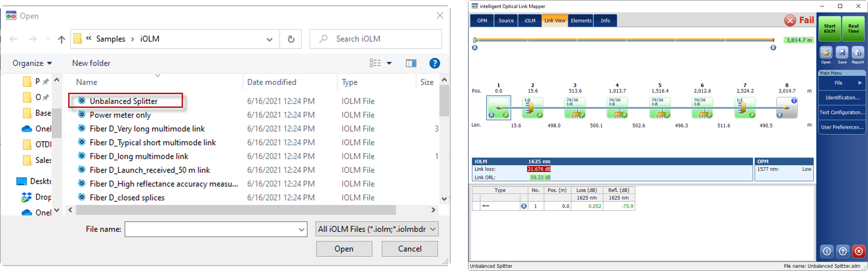The height and width of the screenshot is (271, 868).
Task: Select link element 1 connector icon
Action: click(498, 108)
